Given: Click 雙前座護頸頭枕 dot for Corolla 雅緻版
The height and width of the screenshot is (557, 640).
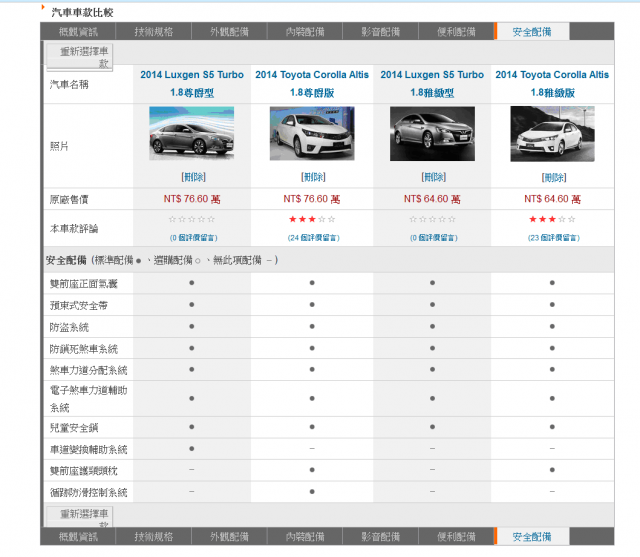Looking at the screenshot, I should click(552, 470).
